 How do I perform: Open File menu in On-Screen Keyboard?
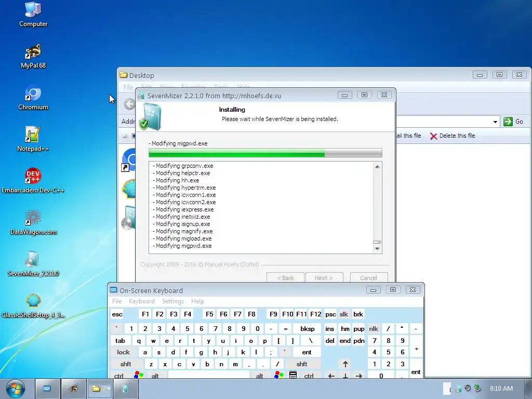(x=117, y=301)
